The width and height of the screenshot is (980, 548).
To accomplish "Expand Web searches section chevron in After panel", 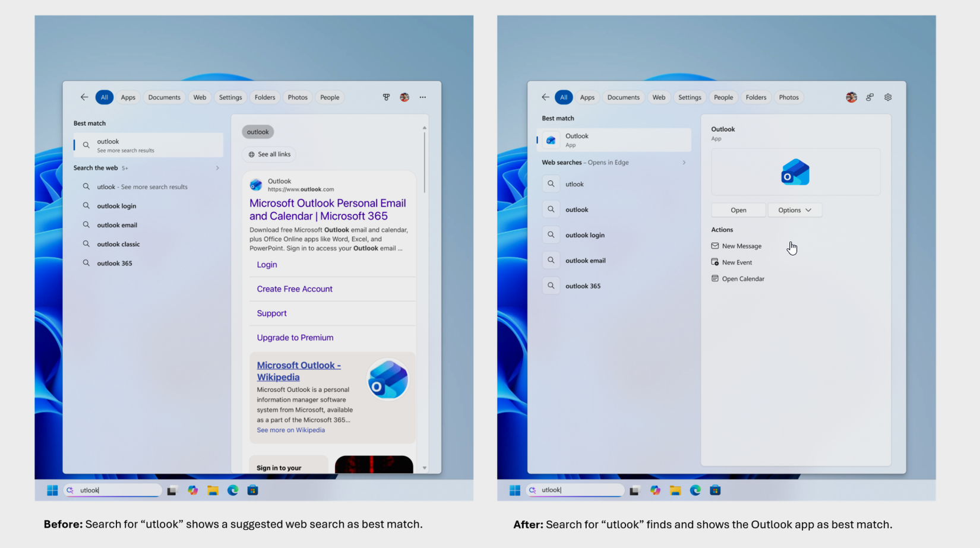I will pos(684,163).
